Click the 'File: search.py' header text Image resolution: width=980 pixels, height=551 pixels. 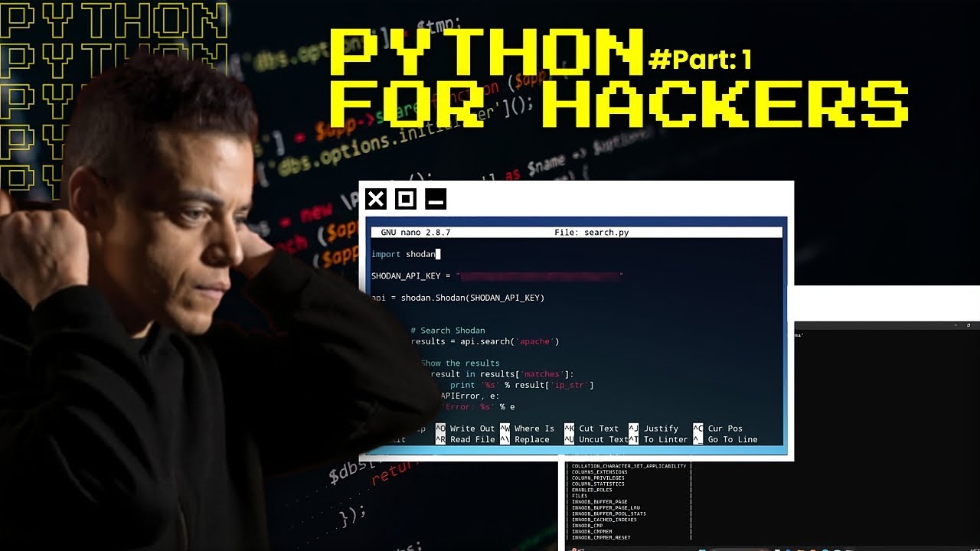point(592,232)
